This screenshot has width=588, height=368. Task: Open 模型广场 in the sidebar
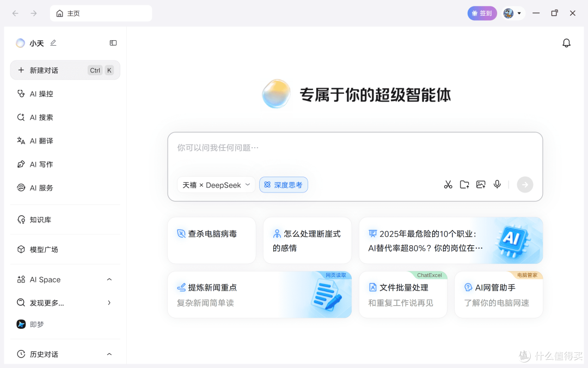[65, 249]
